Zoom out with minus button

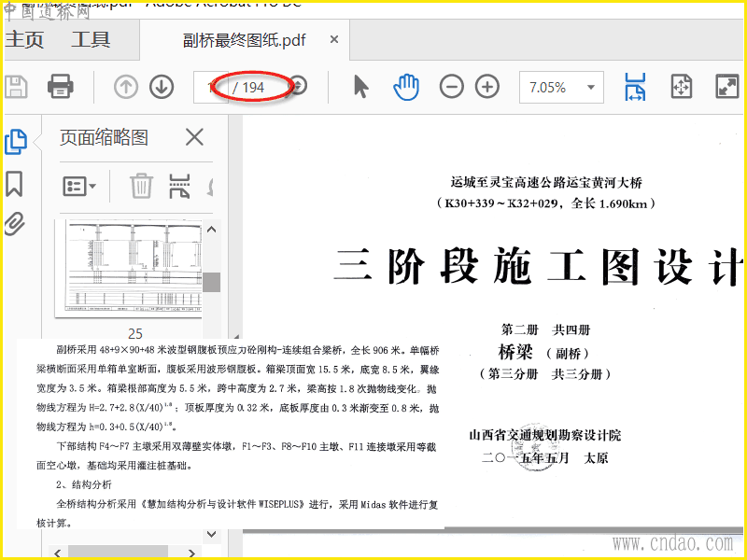pos(452,87)
